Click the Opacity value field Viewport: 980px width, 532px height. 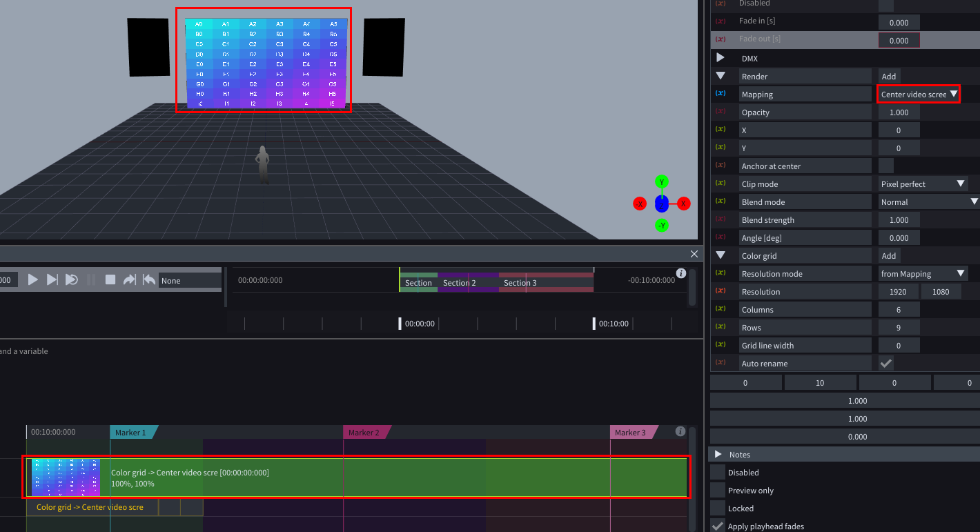(899, 112)
